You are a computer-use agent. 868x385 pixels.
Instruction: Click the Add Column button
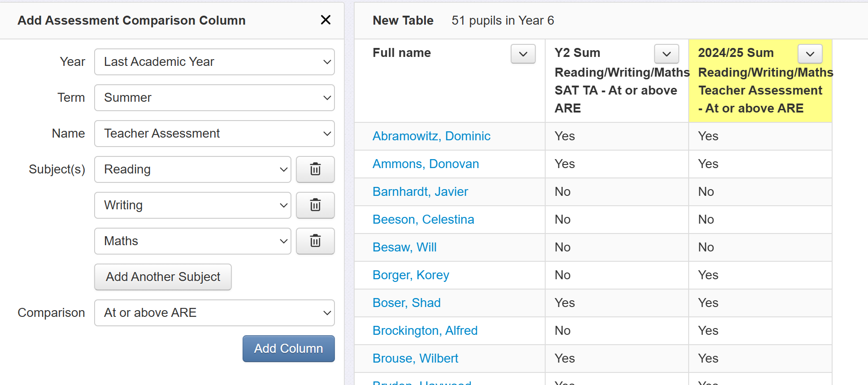[x=288, y=349]
